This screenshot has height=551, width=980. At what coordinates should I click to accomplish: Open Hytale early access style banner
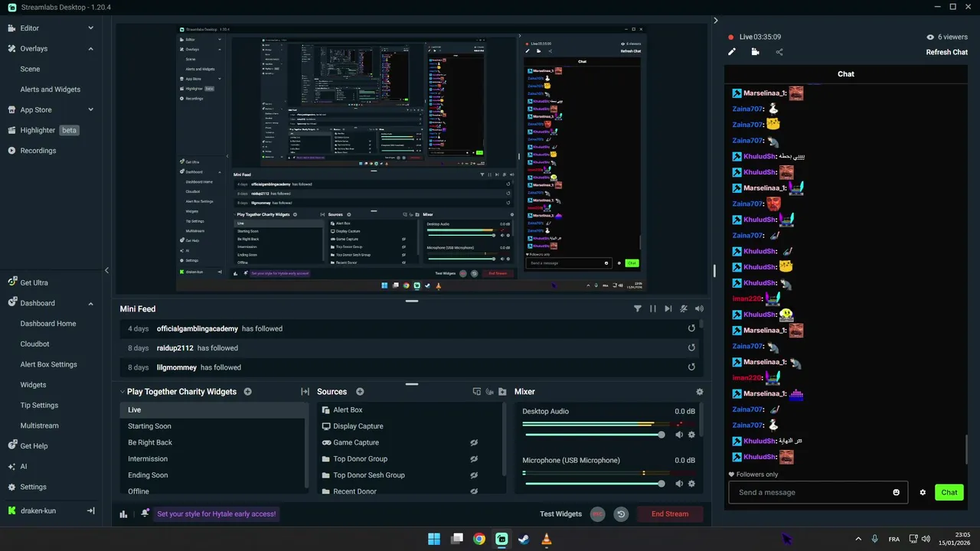point(217,514)
